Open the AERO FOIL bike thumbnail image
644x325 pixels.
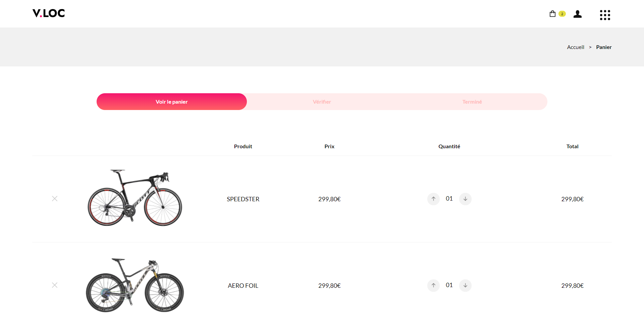tap(135, 285)
